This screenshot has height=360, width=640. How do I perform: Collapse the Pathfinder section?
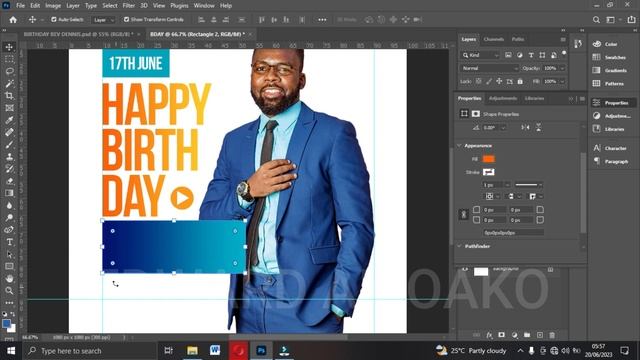click(x=459, y=247)
